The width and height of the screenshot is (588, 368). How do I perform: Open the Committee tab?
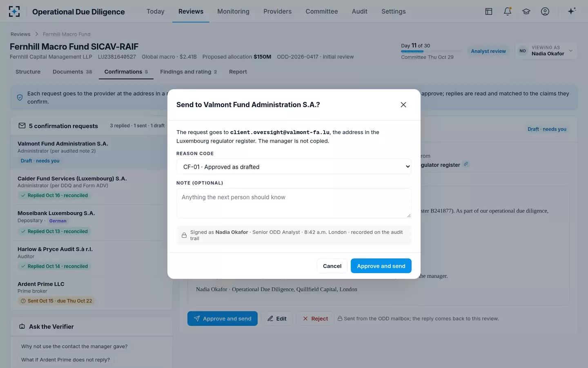[322, 11]
